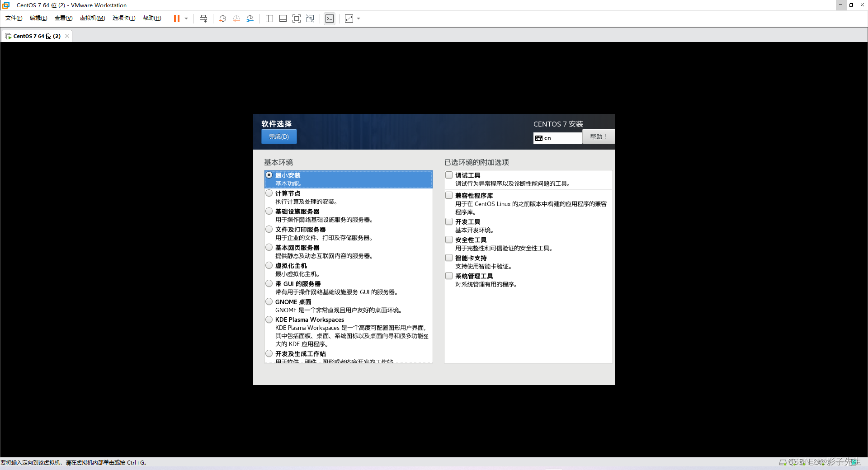Toggle the thumbnail bar view icon
The image size is (868, 470).
(283, 19)
